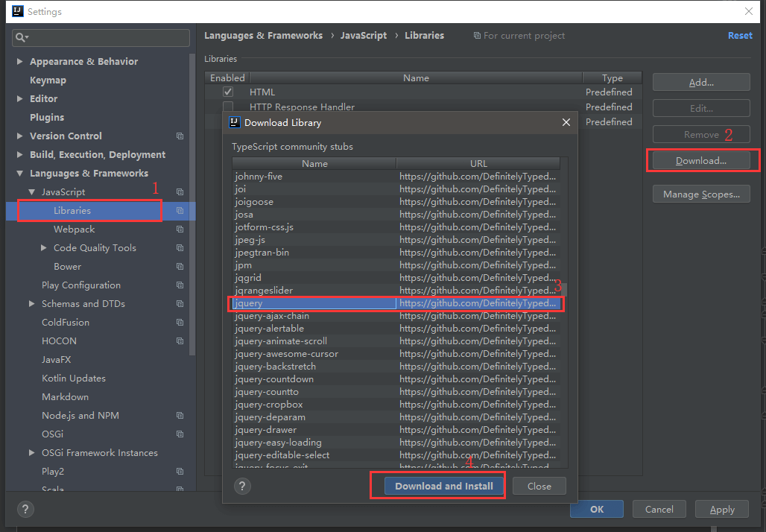Image resolution: width=766 pixels, height=532 pixels.
Task: Click the search magnifier icon in settings
Action: click(20, 37)
